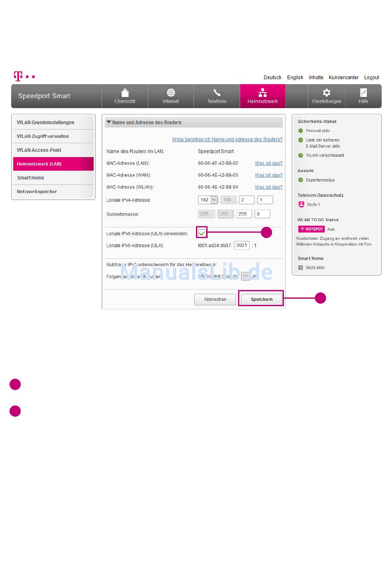The image size is (392, 588).
Task: Open the Inhalte link
Action: [x=316, y=78]
